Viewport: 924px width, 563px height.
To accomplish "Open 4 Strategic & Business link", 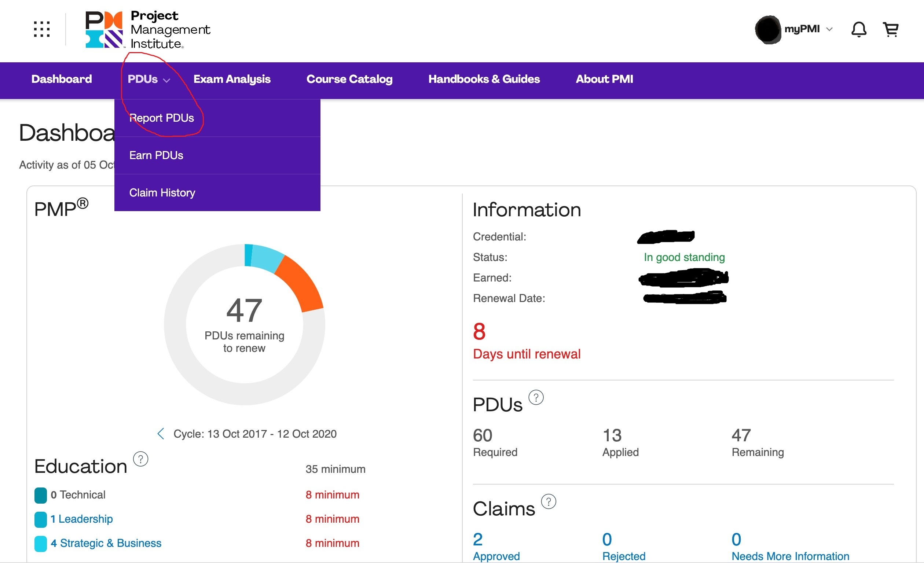I will [106, 543].
